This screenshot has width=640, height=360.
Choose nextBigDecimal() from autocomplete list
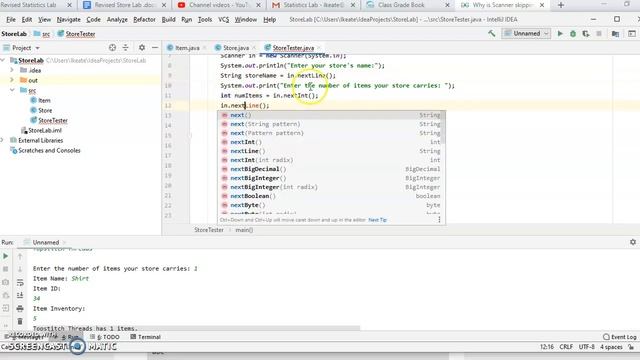point(331,169)
